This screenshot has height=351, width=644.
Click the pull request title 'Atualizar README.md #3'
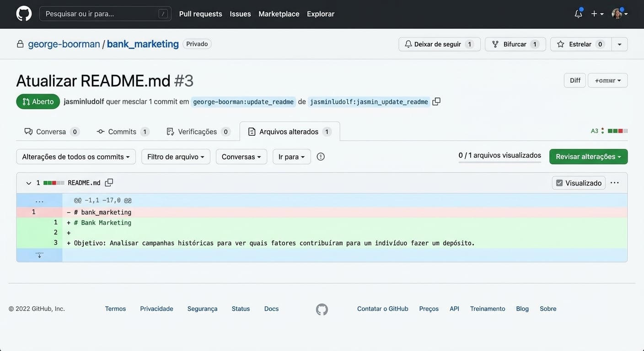click(x=105, y=81)
